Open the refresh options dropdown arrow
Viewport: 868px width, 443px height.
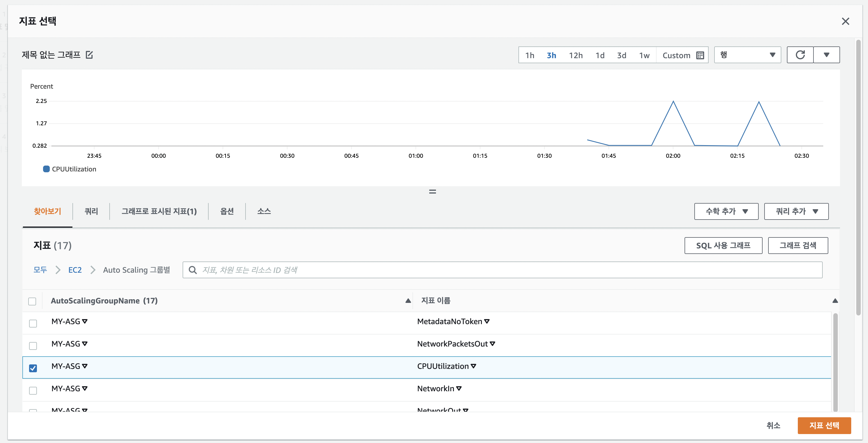pyautogui.click(x=826, y=55)
